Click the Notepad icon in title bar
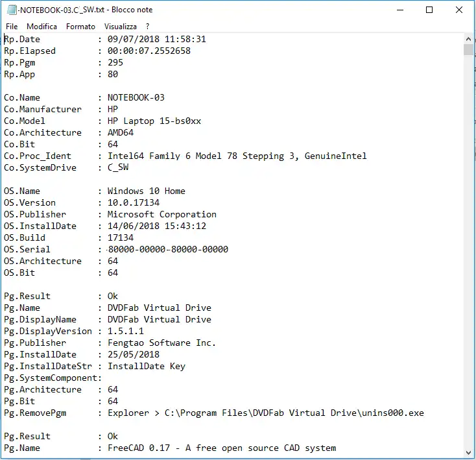Screen dimensions: 476x460 12,10
